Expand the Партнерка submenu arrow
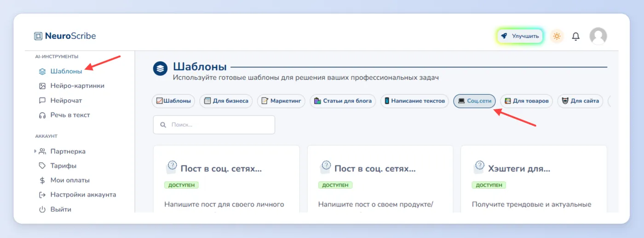Image resolution: width=644 pixels, height=238 pixels. [35, 151]
